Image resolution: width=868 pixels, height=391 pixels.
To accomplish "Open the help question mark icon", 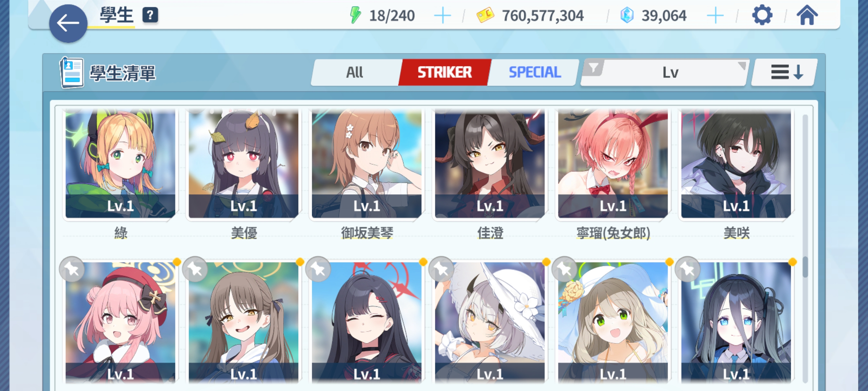I will point(150,15).
